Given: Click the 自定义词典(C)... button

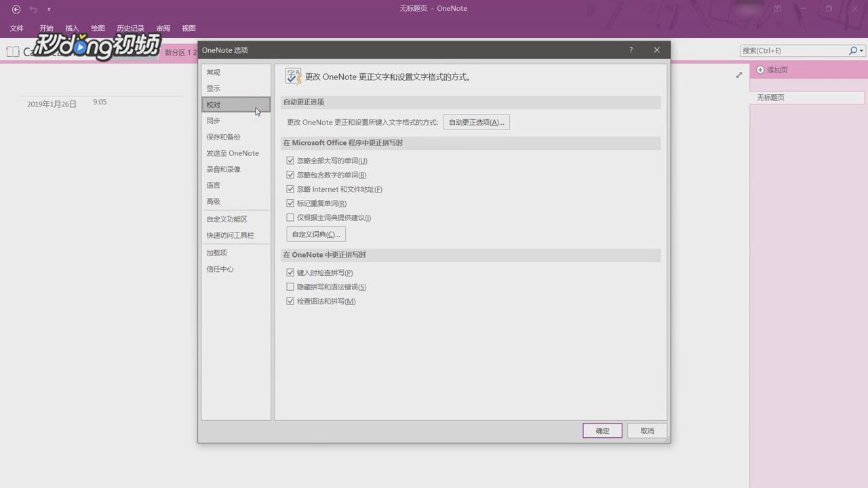Looking at the screenshot, I should (316, 234).
